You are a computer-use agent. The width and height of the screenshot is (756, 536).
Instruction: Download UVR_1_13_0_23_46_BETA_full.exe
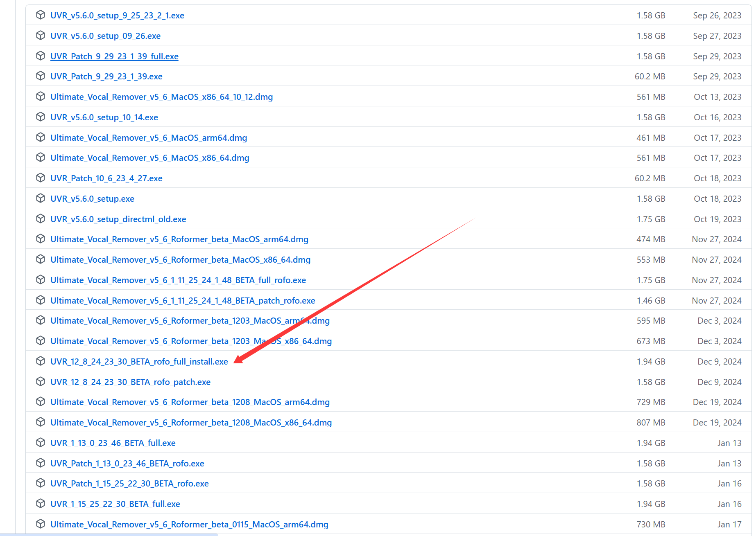pos(113,443)
